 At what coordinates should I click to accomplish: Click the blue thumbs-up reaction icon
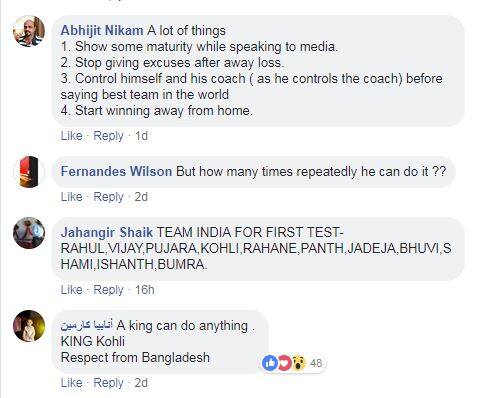point(270,363)
